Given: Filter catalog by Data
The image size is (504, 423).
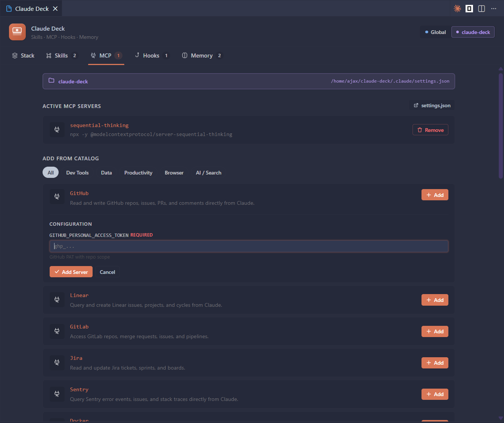Looking at the screenshot, I should 106,173.
